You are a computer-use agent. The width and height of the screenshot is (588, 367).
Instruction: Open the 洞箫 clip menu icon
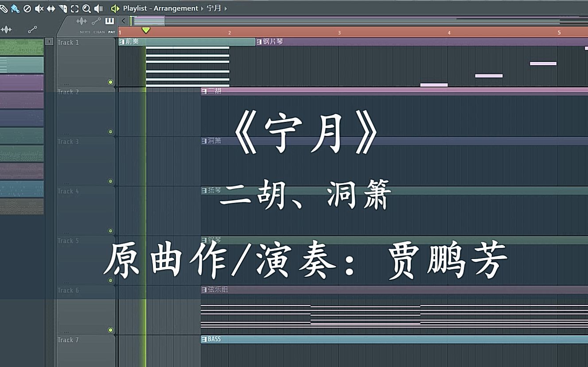[204, 141]
